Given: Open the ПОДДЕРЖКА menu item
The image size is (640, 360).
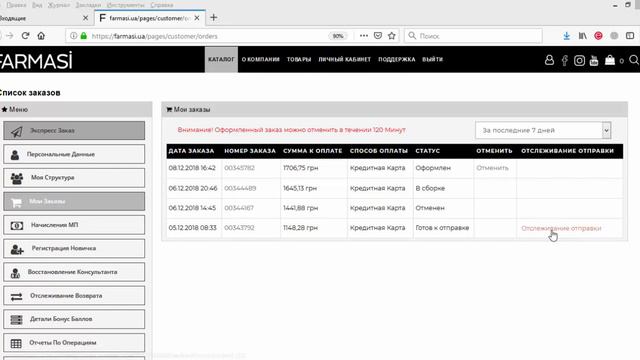Looking at the screenshot, I should click(397, 59).
